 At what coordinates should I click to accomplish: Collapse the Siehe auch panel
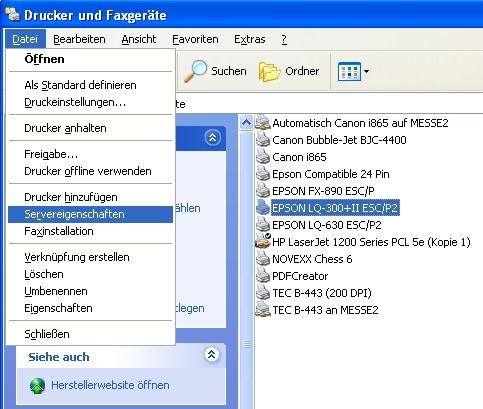coord(212,355)
